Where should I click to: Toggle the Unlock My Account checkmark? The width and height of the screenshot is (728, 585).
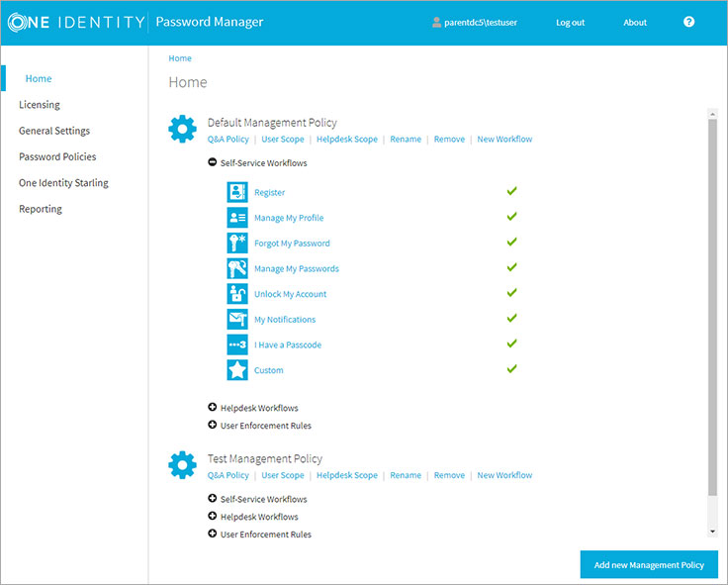(511, 293)
